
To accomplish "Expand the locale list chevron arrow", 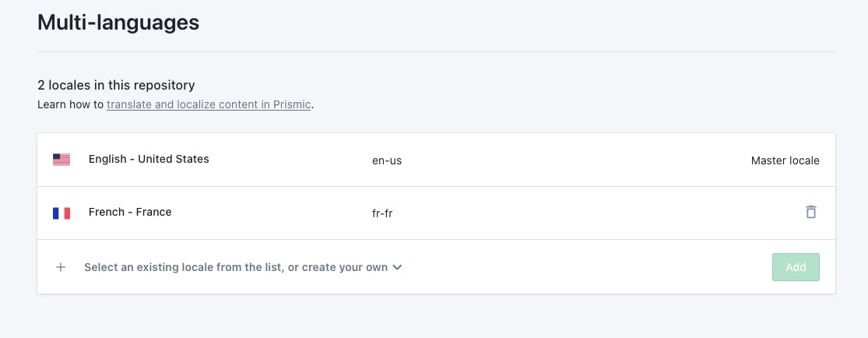I will [397, 267].
